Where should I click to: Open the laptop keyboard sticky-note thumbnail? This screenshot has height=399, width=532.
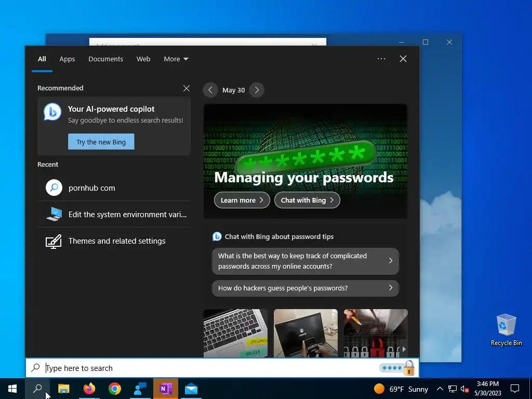tap(235, 333)
